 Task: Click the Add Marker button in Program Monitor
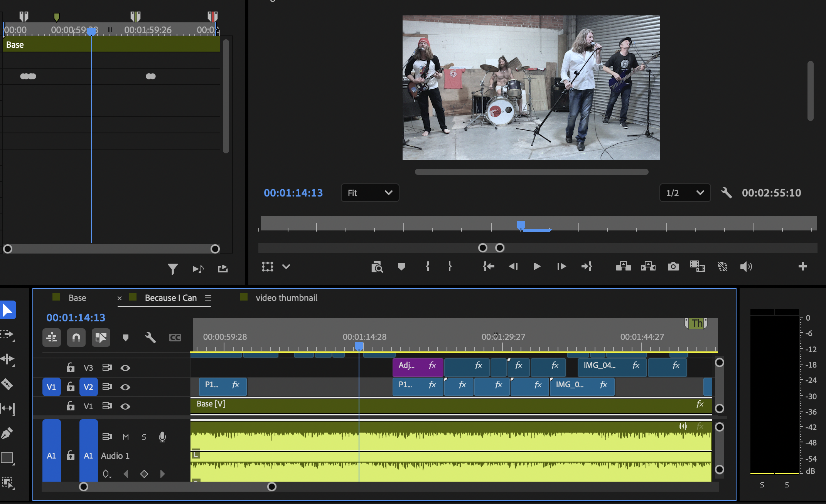401,266
